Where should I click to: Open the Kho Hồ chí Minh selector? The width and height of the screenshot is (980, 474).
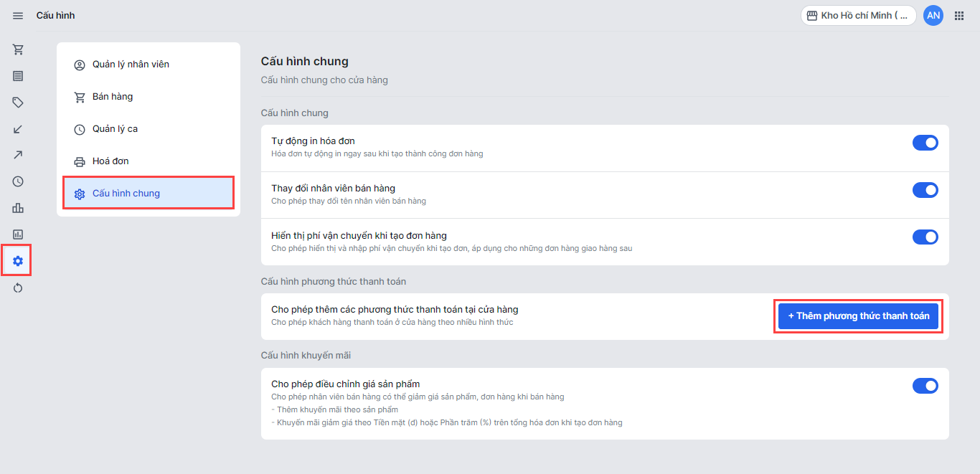858,16
